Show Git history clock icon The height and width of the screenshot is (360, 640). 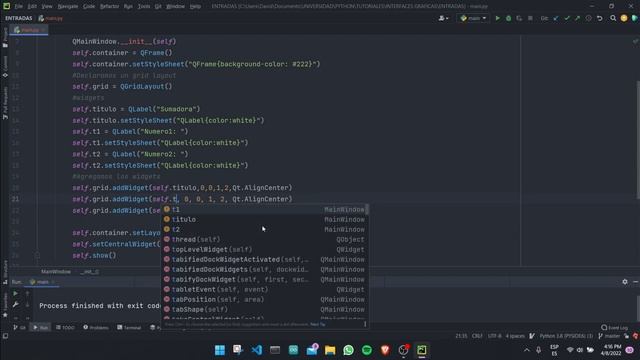point(588,18)
